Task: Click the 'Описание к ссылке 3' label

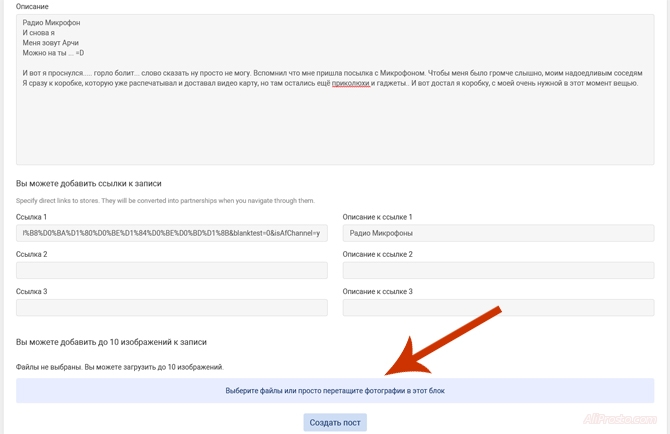Action: (x=377, y=292)
